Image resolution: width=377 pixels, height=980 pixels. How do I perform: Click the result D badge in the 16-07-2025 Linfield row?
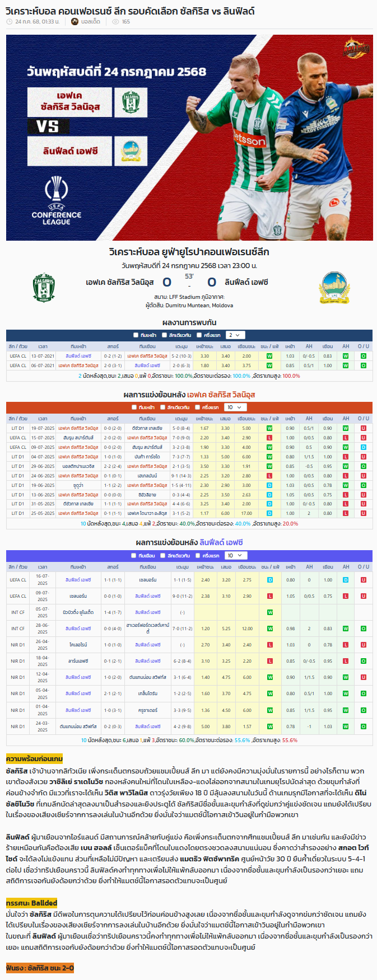269,580
